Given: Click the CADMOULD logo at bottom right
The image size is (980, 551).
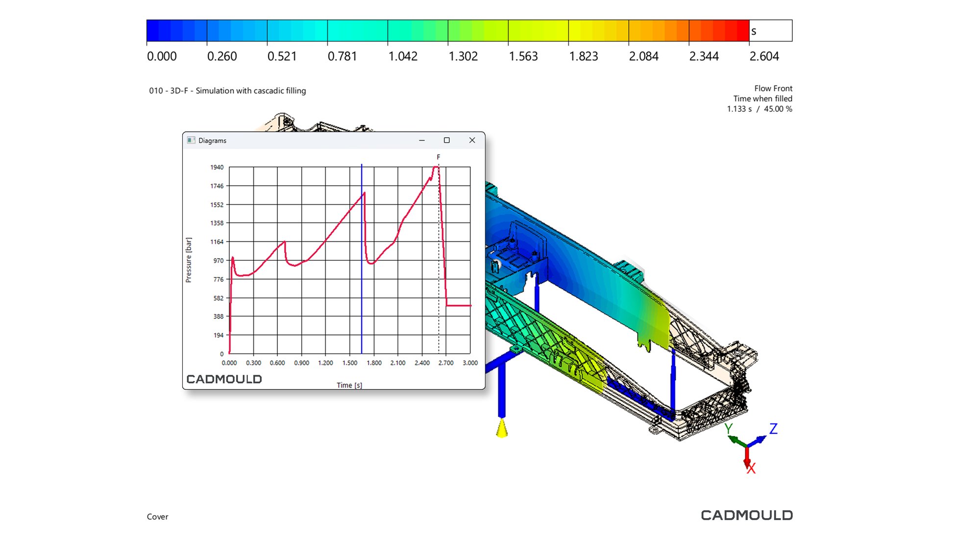Looking at the screenshot, I should tap(746, 515).
